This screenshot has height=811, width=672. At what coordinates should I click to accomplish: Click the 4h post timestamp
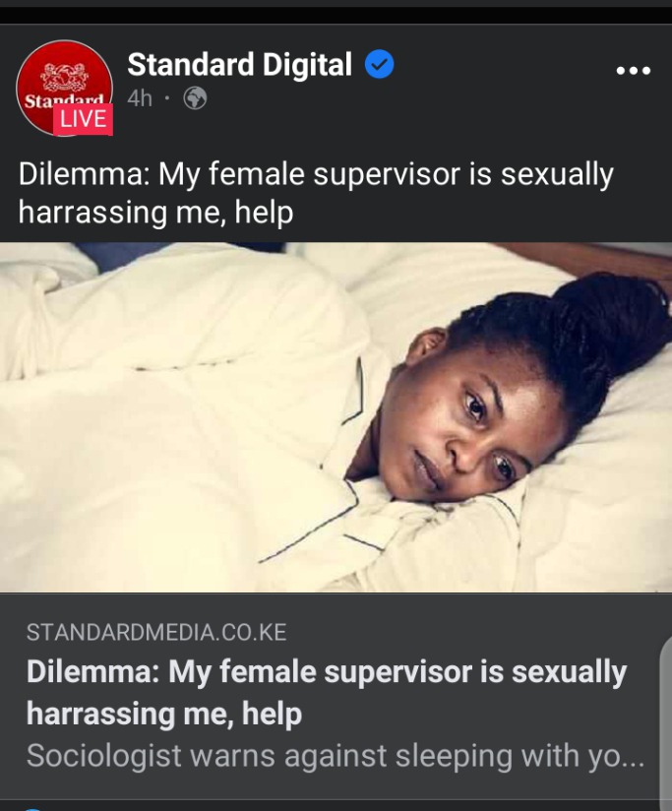(140, 98)
